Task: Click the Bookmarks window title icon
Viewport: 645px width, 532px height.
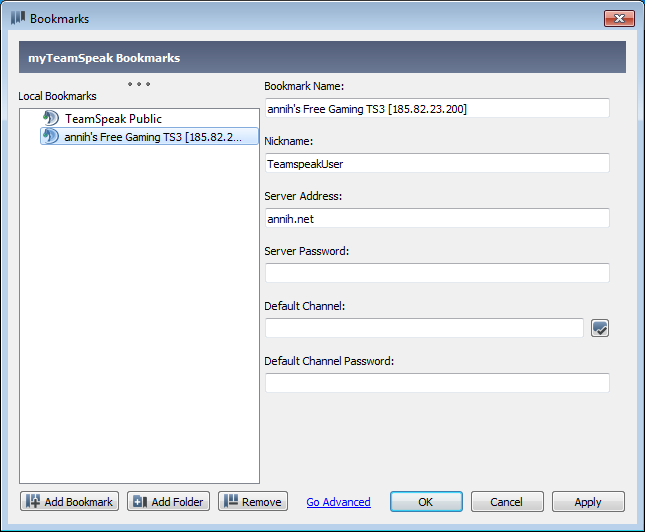Action: coord(17,18)
